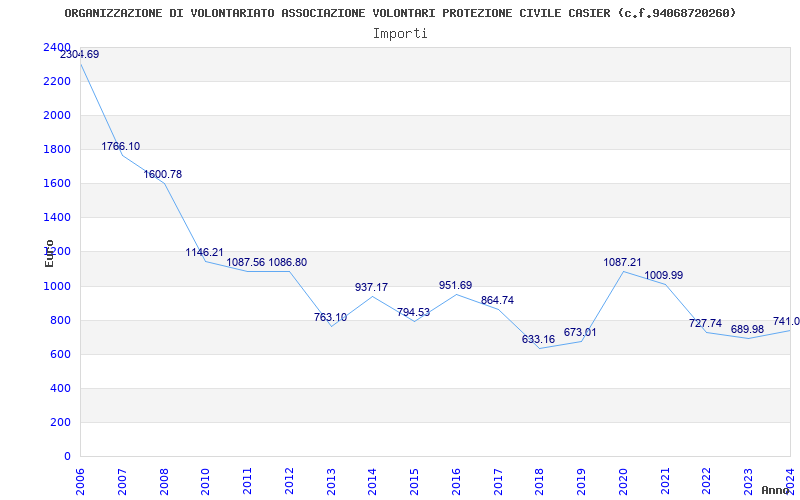Screen dimensions: 800x500
Task: Click the x-axis year 2017
Action: click(498, 481)
